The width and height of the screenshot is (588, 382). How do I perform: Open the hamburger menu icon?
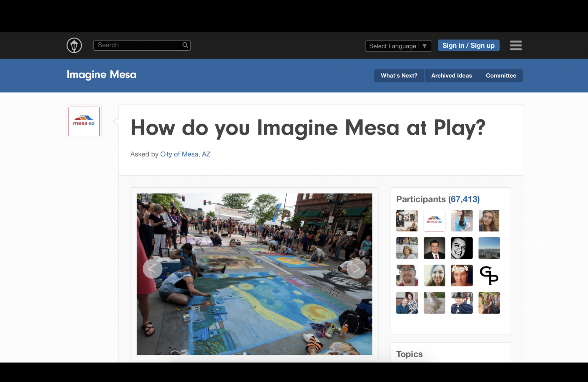click(x=516, y=45)
